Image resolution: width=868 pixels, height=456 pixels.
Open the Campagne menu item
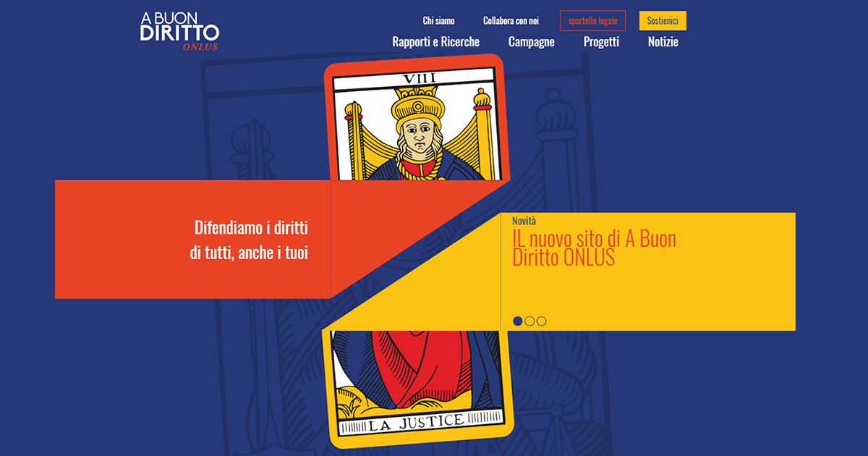532,42
